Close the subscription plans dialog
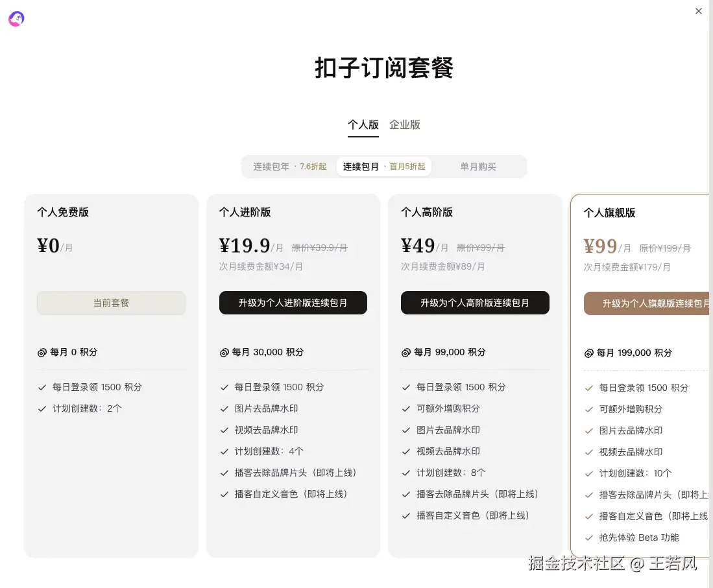713x588 pixels. point(699,11)
